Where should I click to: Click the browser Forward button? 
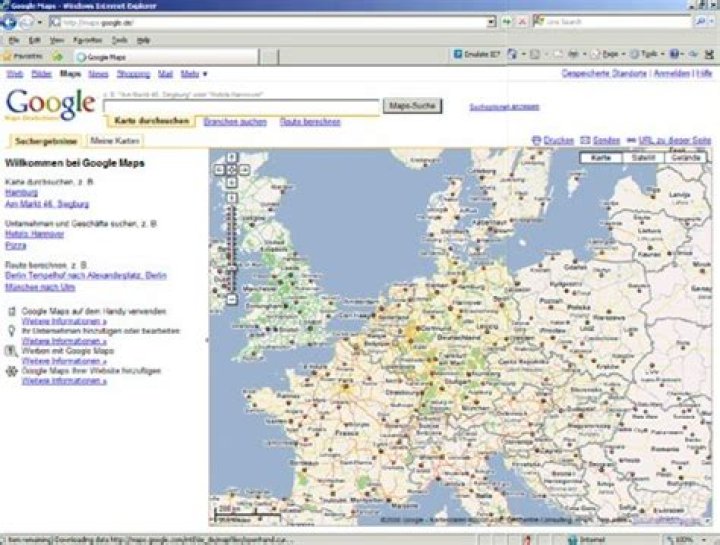tap(27, 22)
